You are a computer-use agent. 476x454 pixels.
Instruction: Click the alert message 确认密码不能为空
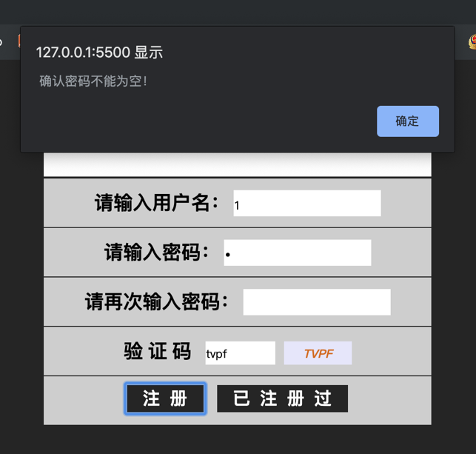pos(93,81)
